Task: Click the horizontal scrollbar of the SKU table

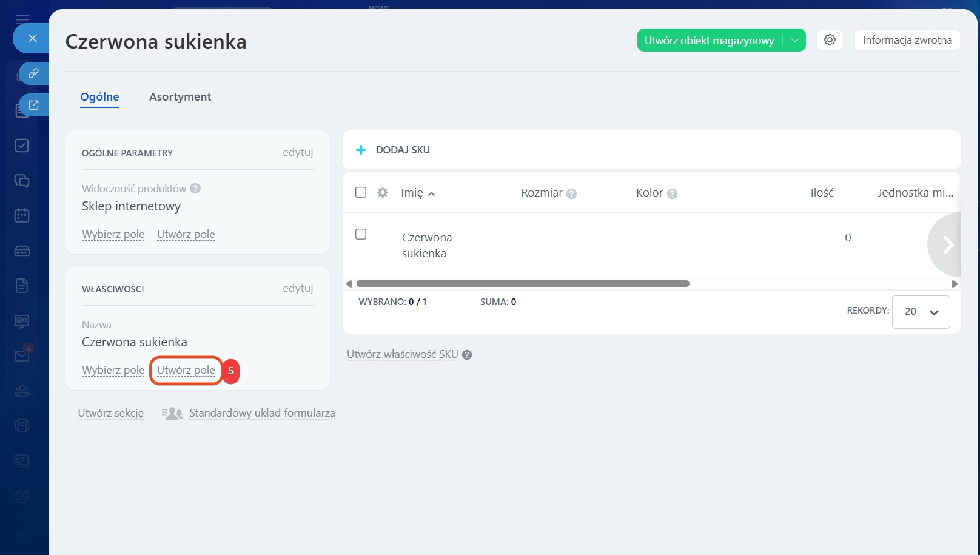Action: 523,284
